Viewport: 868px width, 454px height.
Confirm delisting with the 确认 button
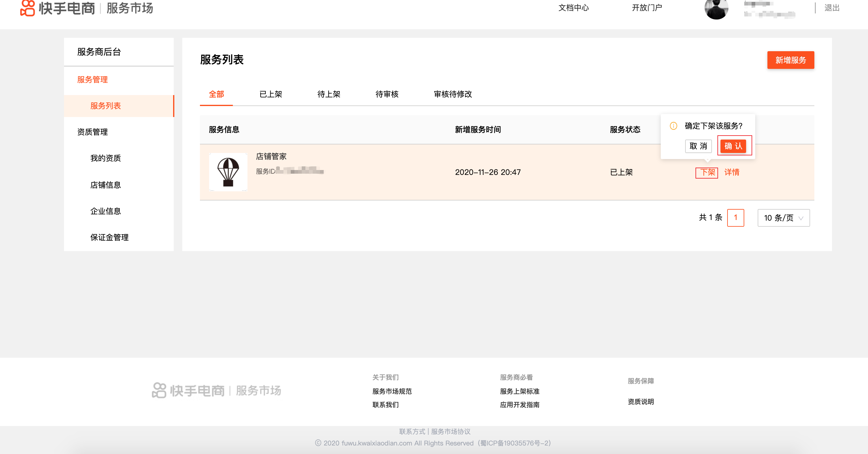point(733,146)
